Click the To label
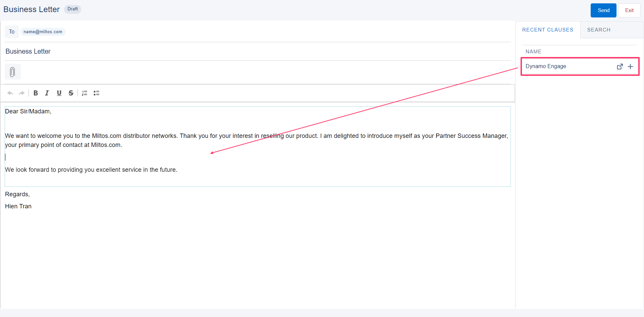The height and width of the screenshot is (317, 644). 12,32
